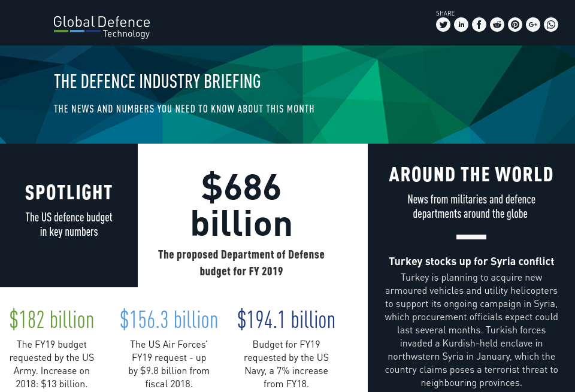Share the briefing on Facebook
The height and width of the screenshot is (392, 575).
tap(479, 25)
